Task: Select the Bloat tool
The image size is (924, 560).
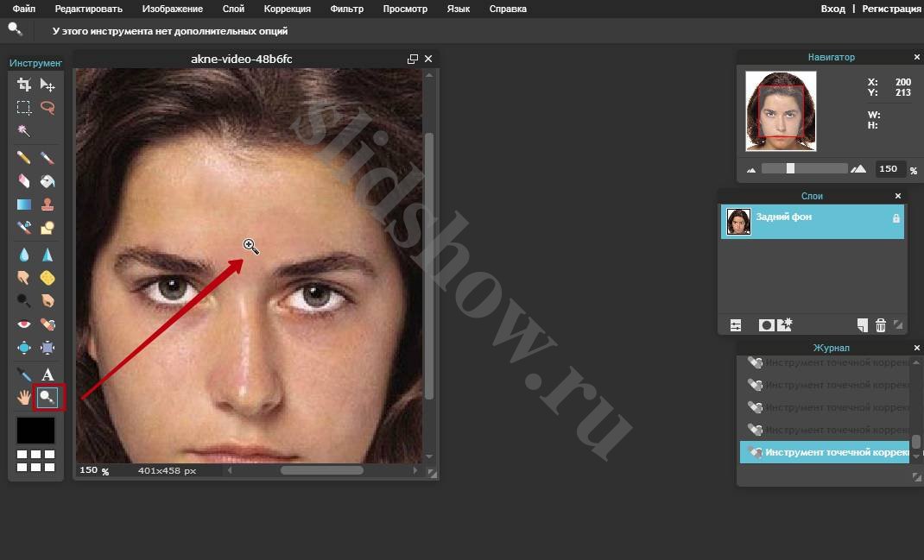Action: (x=23, y=348)
